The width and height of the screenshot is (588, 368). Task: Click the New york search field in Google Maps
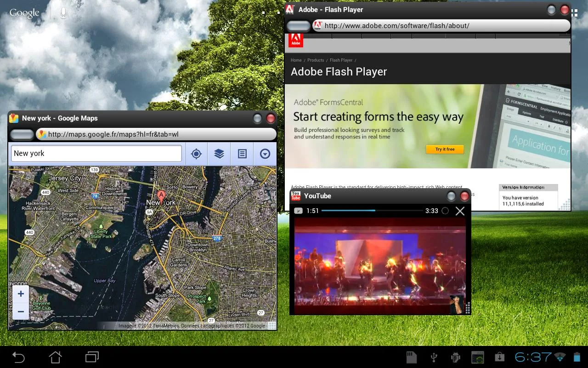(x=96, y=154)
